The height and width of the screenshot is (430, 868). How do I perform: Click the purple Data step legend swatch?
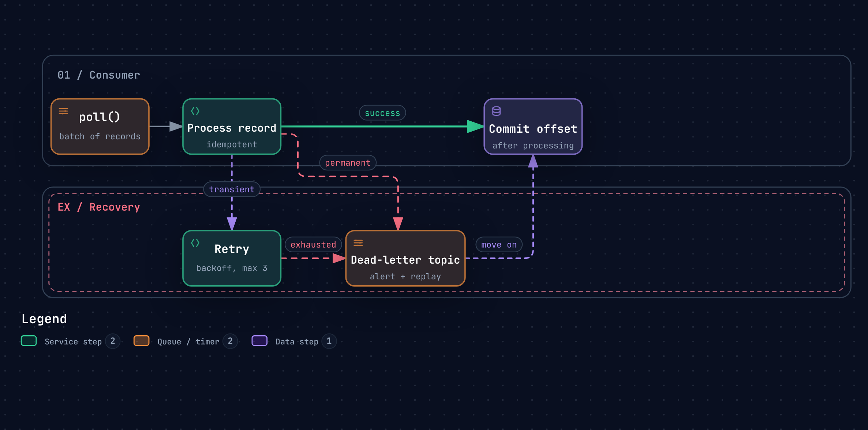tap(259, 341)
